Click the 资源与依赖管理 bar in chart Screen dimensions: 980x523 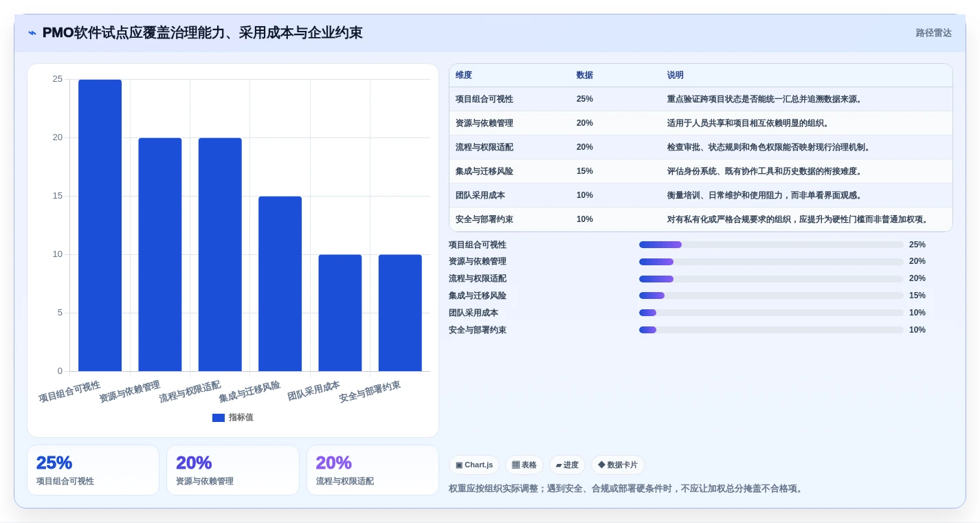click(x=160, y=254)
